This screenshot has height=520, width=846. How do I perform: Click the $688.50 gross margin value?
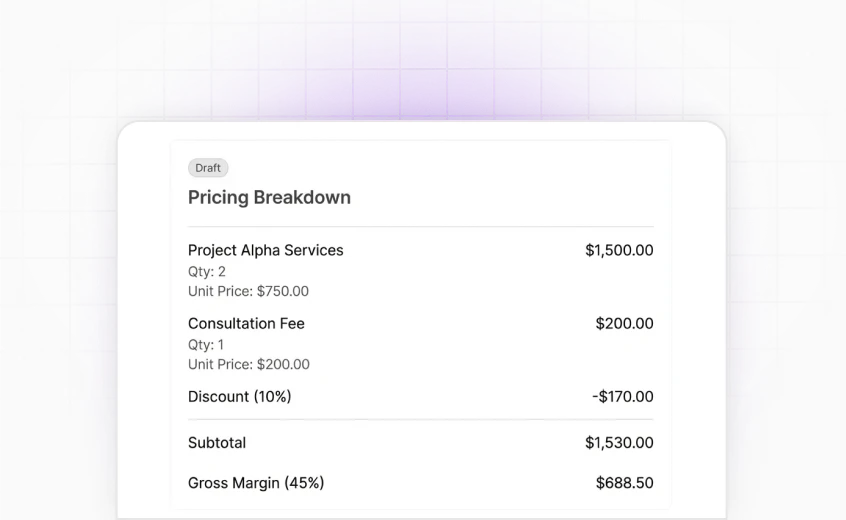[x=624, y=484]
